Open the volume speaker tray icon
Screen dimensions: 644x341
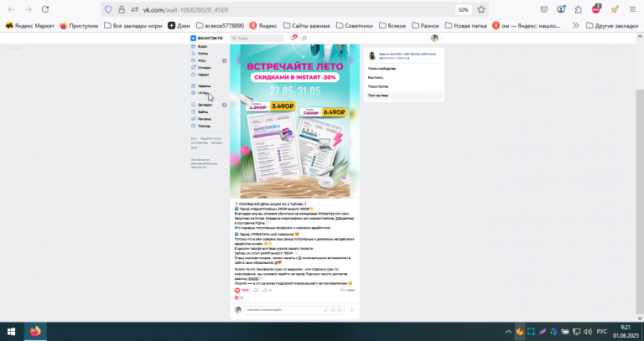pos(588,332)
